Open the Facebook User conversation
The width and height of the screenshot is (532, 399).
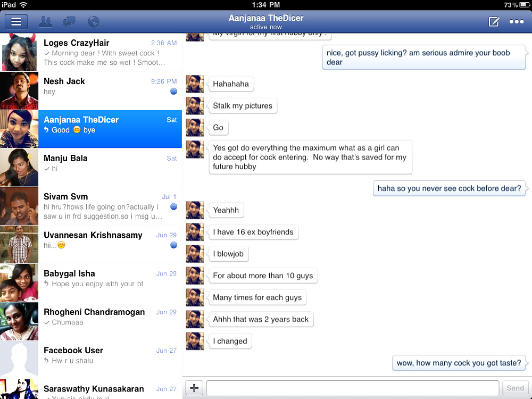pos(109,359)
